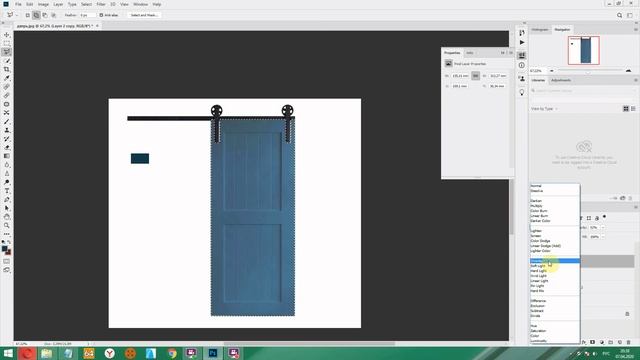Select the Clone Stamp tool
Screen dimensions: 640x360
coord(7,130)
